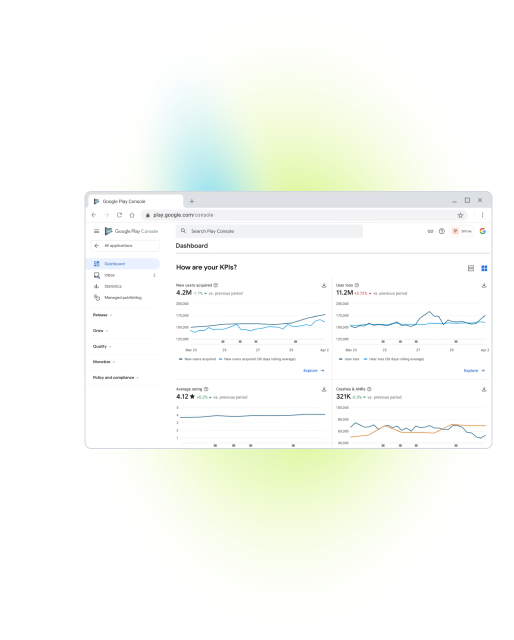The image size is (514, 640).
Task: Expand the Monetize section
Action: 104,362
